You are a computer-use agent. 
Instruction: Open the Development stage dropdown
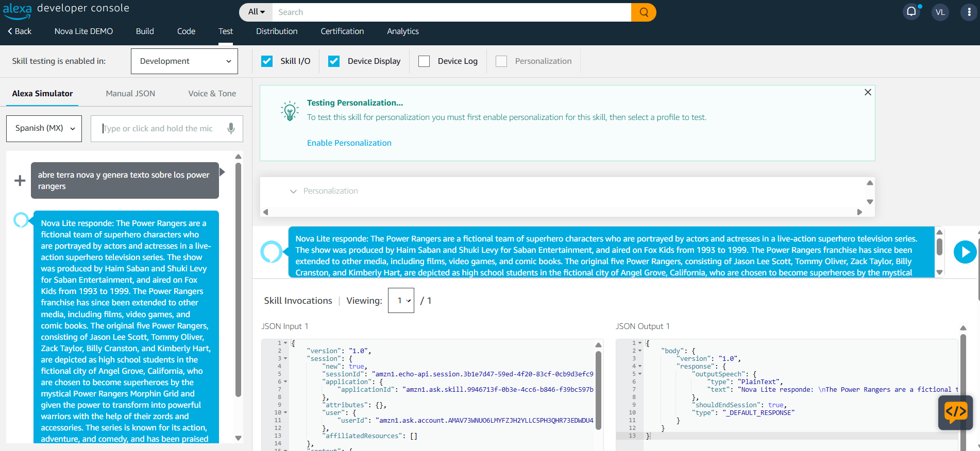click(184, 61)
